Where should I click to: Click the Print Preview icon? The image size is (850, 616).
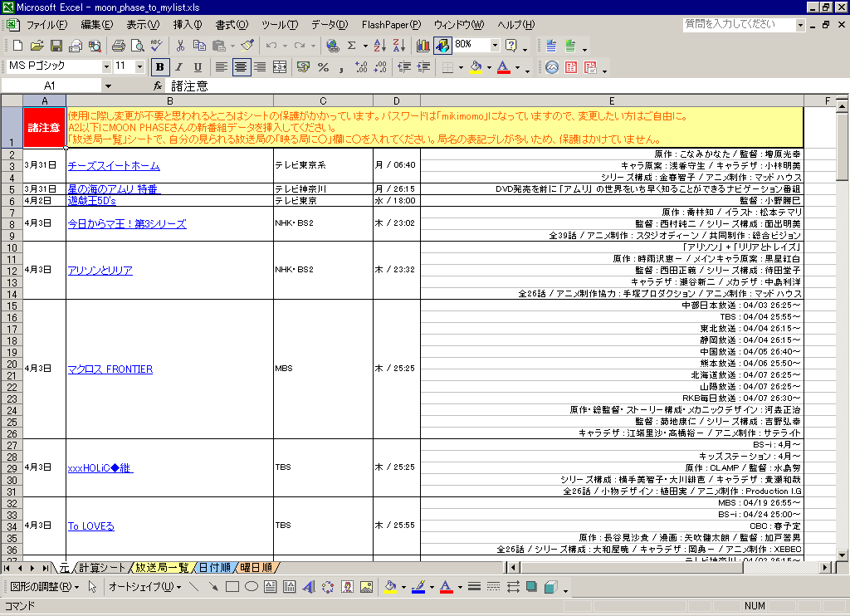point(138,46)
